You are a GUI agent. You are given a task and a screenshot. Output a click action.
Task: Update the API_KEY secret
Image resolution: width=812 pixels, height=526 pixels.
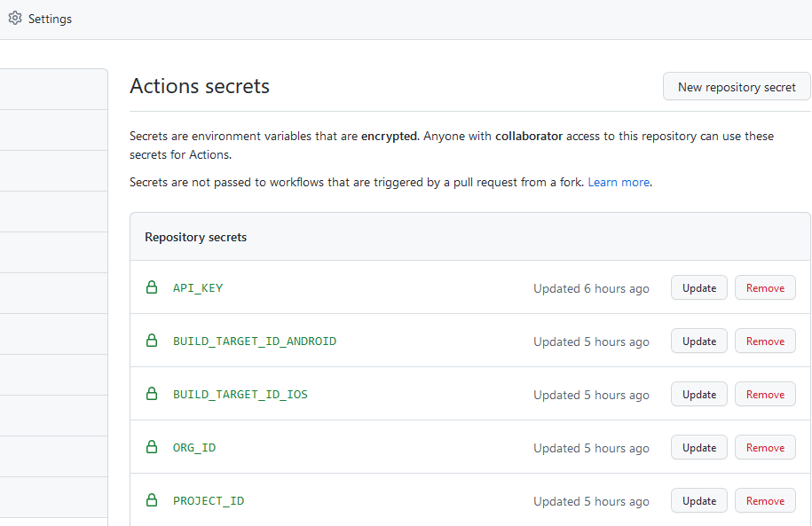tap(699, 288)
